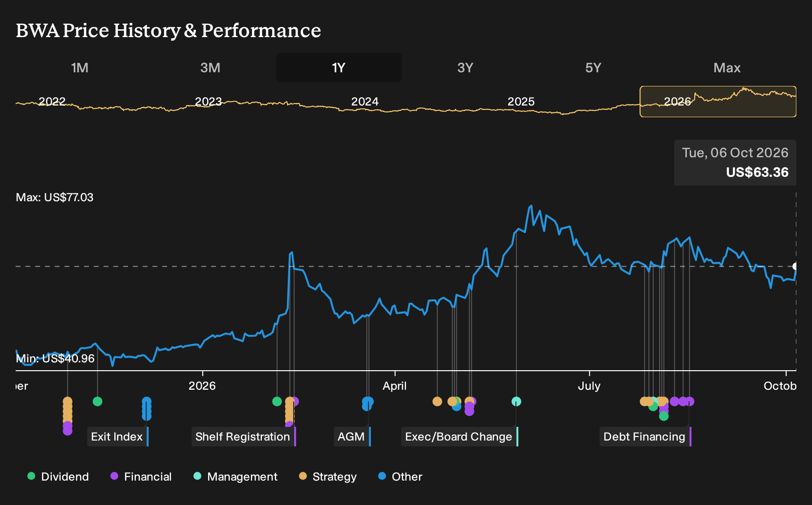Select the 1Y time range tab

click(x=339, y=67)
